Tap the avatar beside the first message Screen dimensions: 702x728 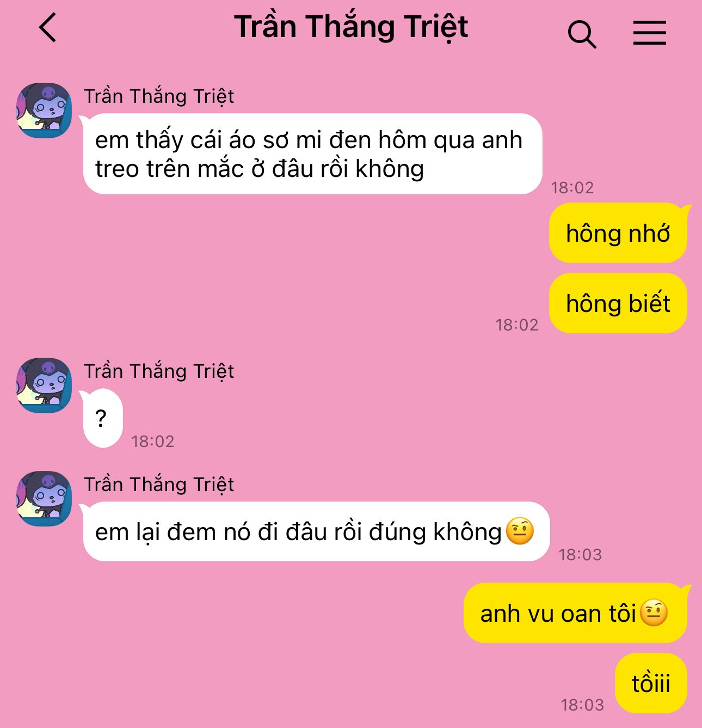click(44, 111)
